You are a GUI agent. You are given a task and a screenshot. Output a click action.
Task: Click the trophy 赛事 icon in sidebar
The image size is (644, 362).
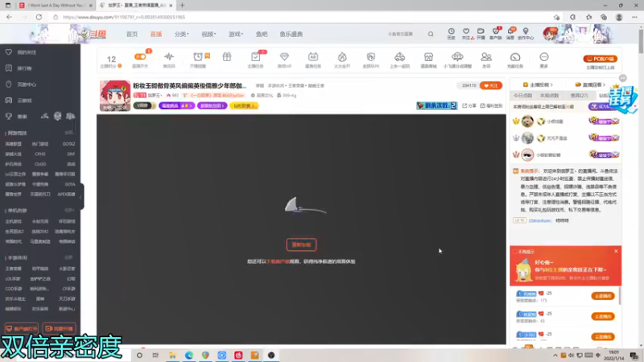(x=9, y=117)
